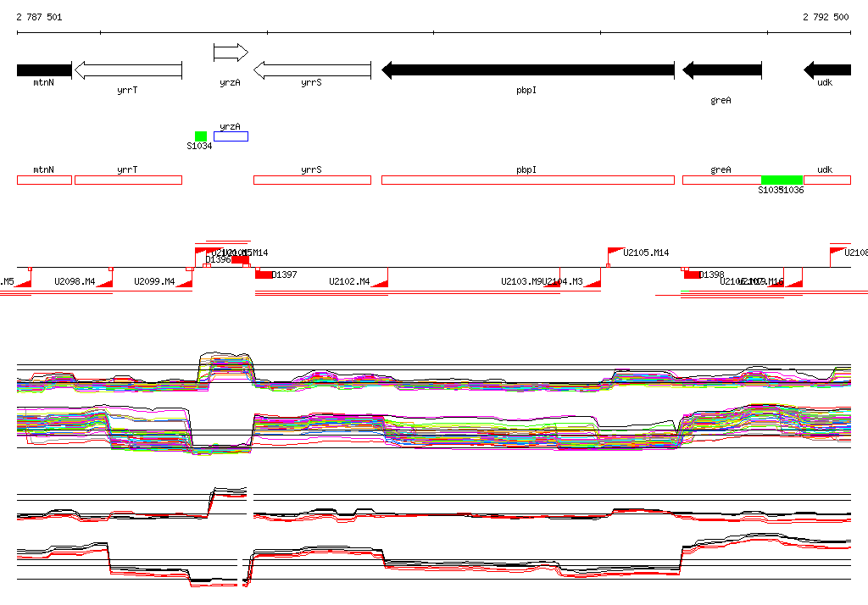Select the red filled box beside D1397
This screenshot has height=605, width=868.
[x=264, y=275]
